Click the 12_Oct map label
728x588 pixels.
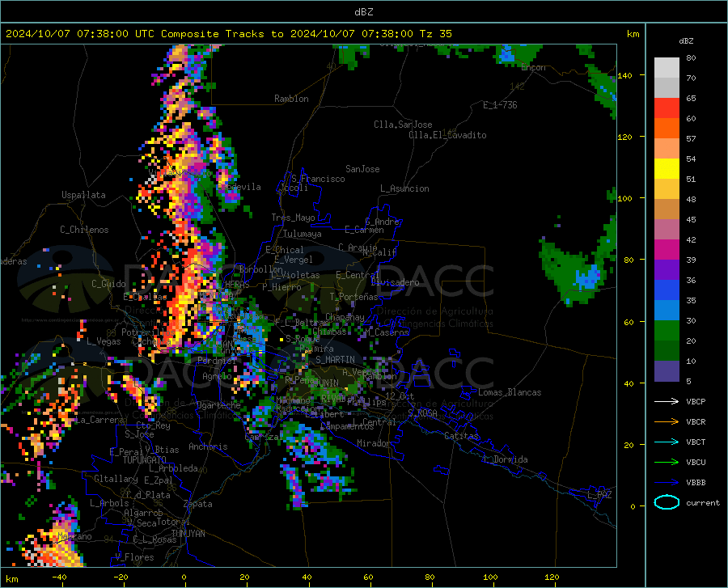[x=400, y=396]
